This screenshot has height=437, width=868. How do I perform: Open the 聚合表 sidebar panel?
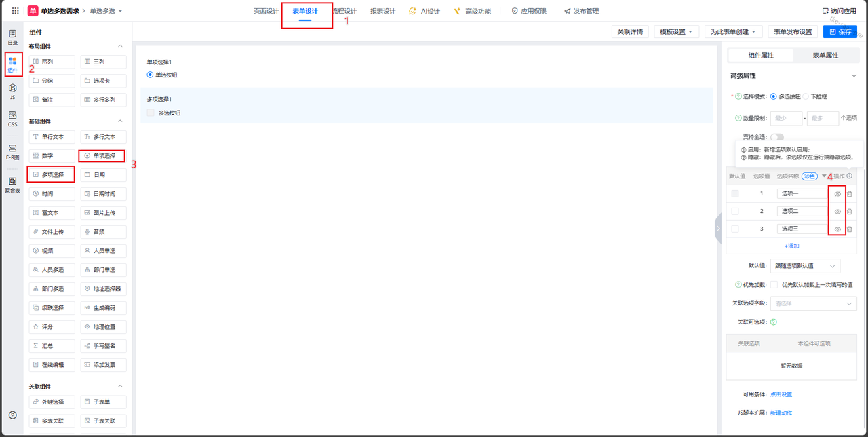point(12,185)
